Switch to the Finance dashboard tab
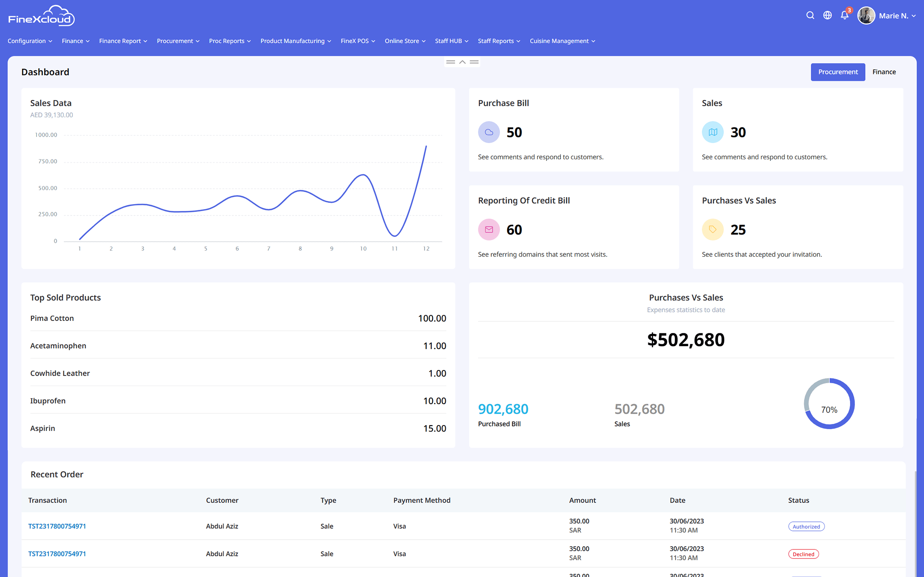Screen dimensions: 924x577 point(884,72)
